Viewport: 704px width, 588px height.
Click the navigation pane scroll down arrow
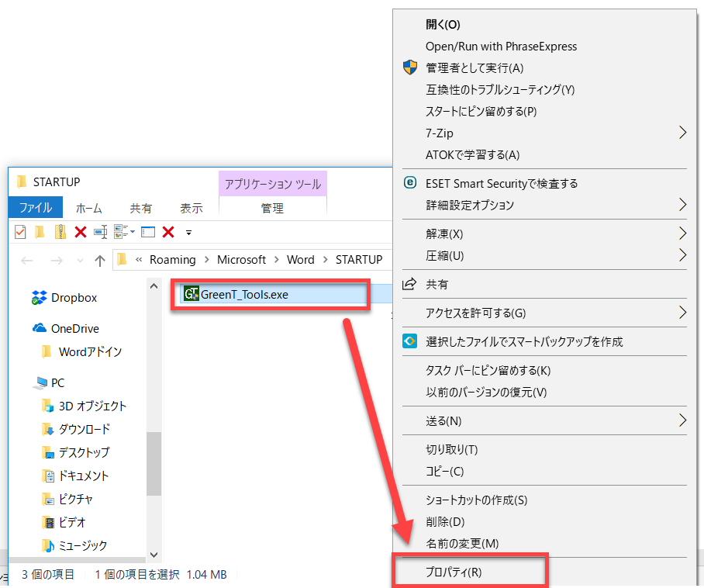[153, 555]
